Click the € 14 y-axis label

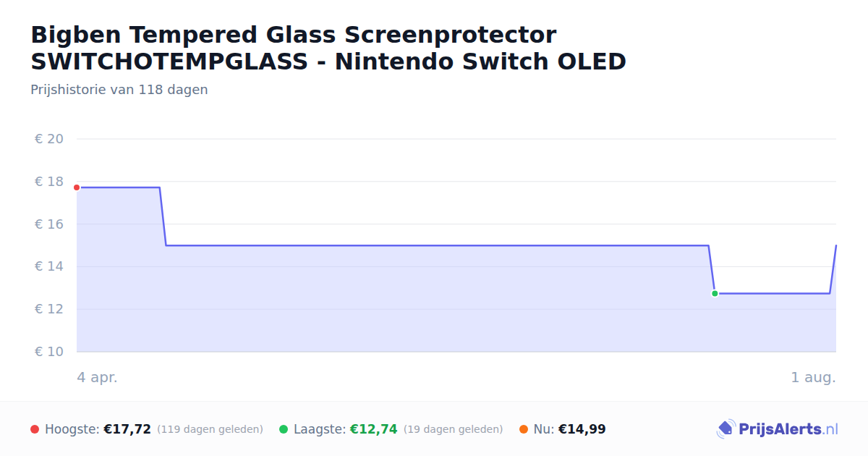(x=49, y=266)
